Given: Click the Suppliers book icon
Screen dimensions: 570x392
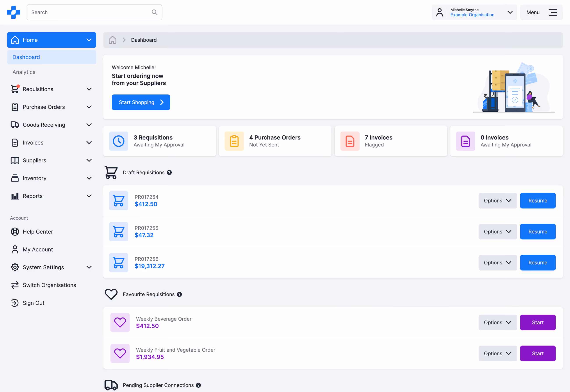Looking at the screenshot, I should pos(15,160).
